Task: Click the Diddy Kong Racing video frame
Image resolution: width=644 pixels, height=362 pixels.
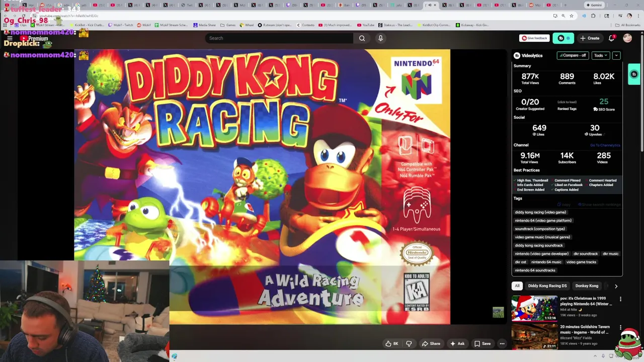Action: tap(262, 187)
